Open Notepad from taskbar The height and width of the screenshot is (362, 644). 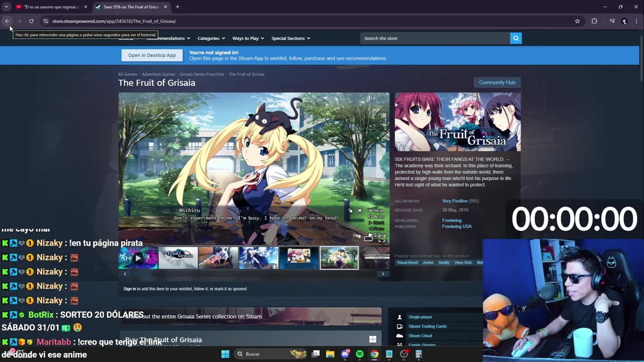tap(389, 354)
